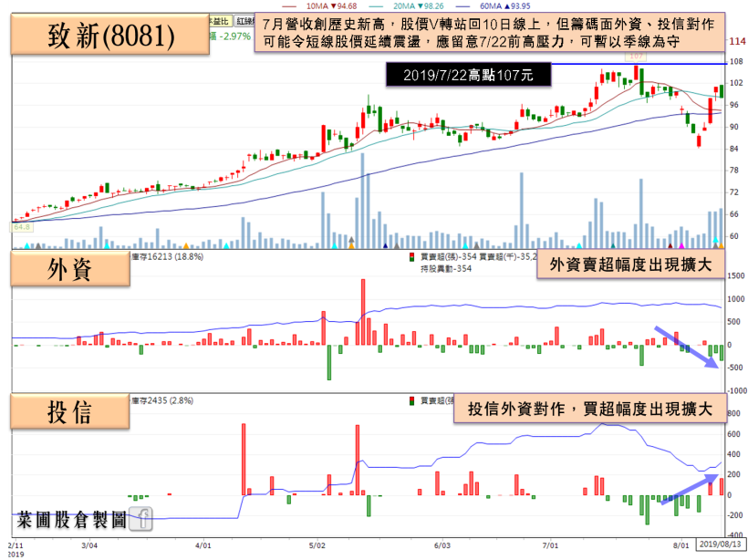Click the navy blue triangle event marker

pyautogui.click(x=386, y=245)
